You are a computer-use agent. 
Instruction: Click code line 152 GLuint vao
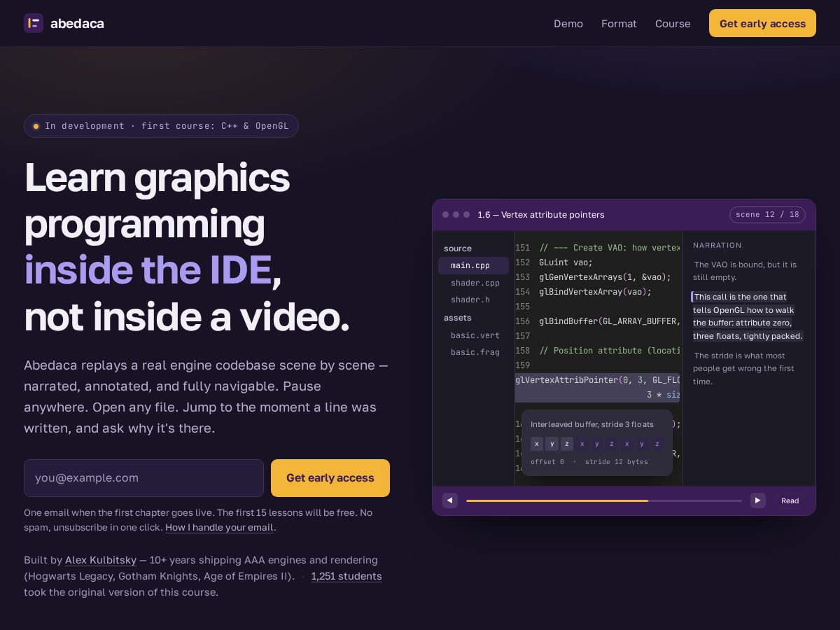tap(597, 262)
